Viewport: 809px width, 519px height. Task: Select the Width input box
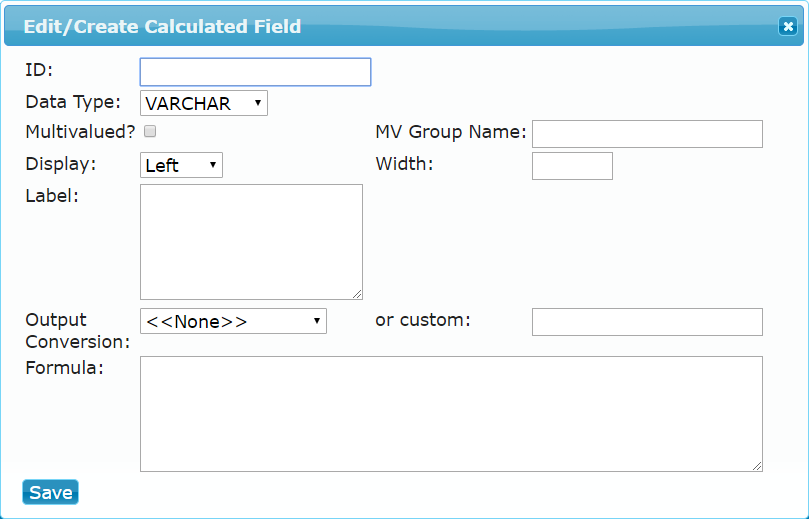click(x=572, y=166)
